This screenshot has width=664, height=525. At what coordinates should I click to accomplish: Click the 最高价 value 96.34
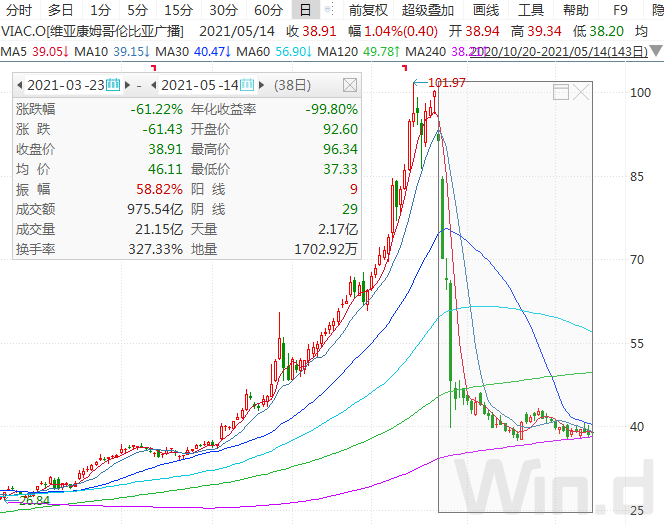340,149
